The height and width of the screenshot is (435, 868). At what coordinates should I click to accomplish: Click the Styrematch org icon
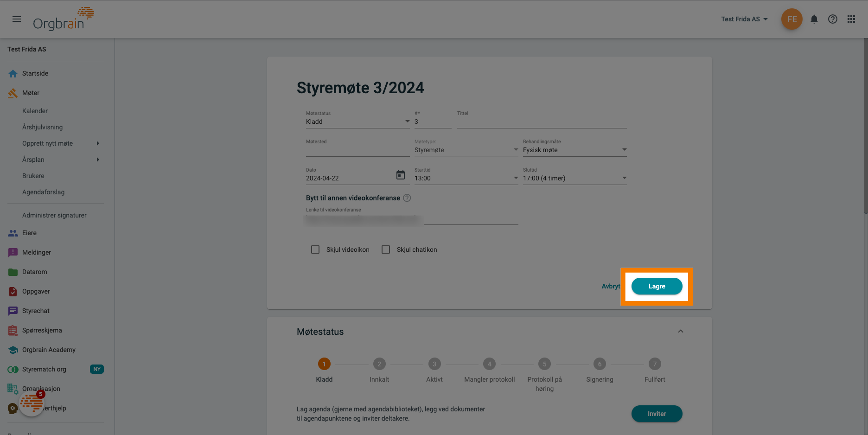(13, 369)
